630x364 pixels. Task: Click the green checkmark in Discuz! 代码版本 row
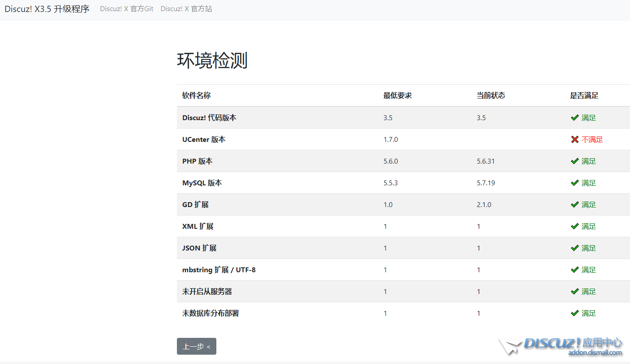(x=575, y=117)
